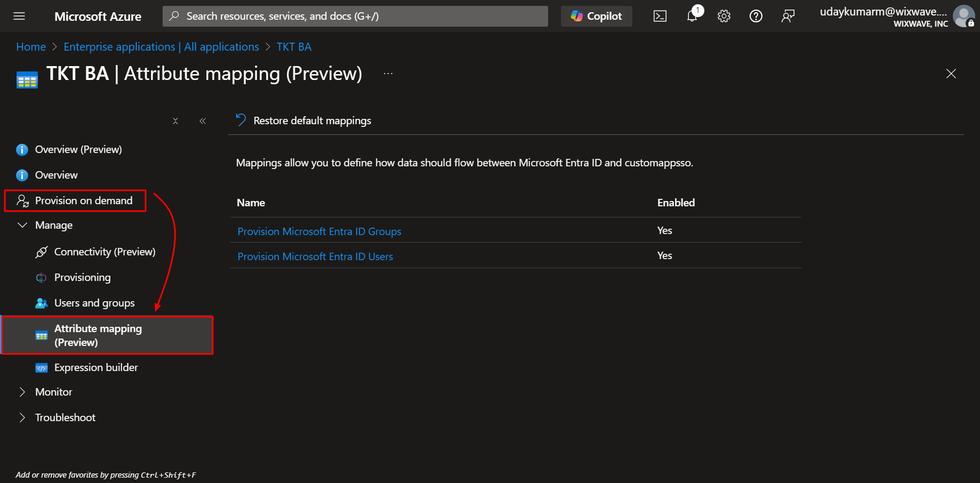The width and height of the screenshot is (980, 483).
Task: Open portal settings gear
Action: click(724, 16)
